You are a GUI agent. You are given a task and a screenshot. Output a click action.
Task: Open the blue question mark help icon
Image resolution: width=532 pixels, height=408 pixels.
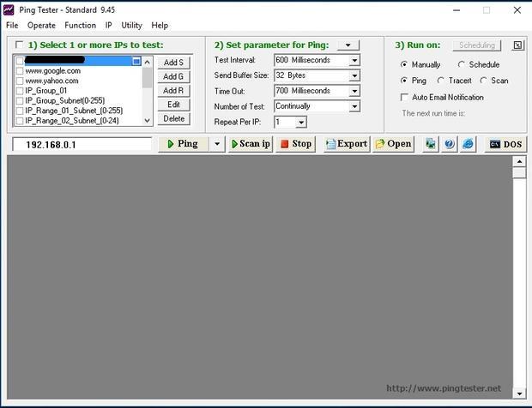[x=450, y=144]
